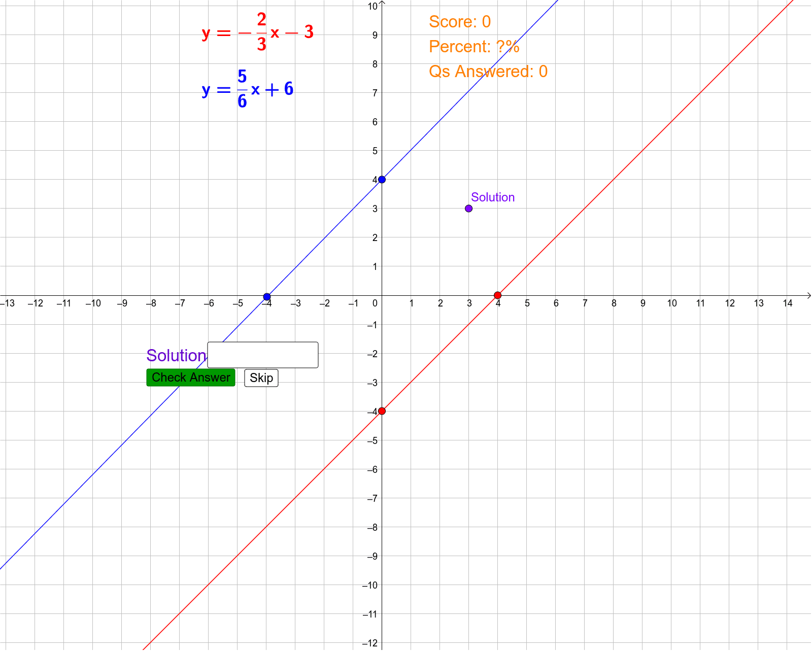Viewport: 812px width, 651px height.
Task: Select the purple Solution point on the graph
Action: (468, 208)
